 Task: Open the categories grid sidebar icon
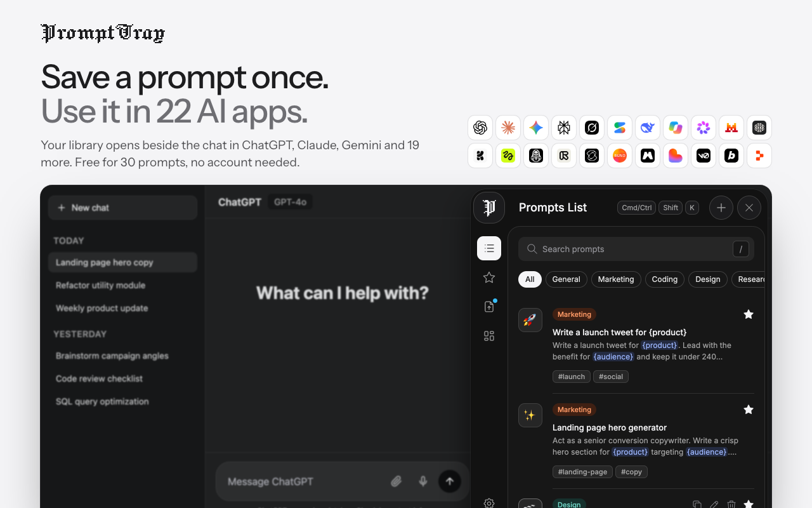click(489, 336)
